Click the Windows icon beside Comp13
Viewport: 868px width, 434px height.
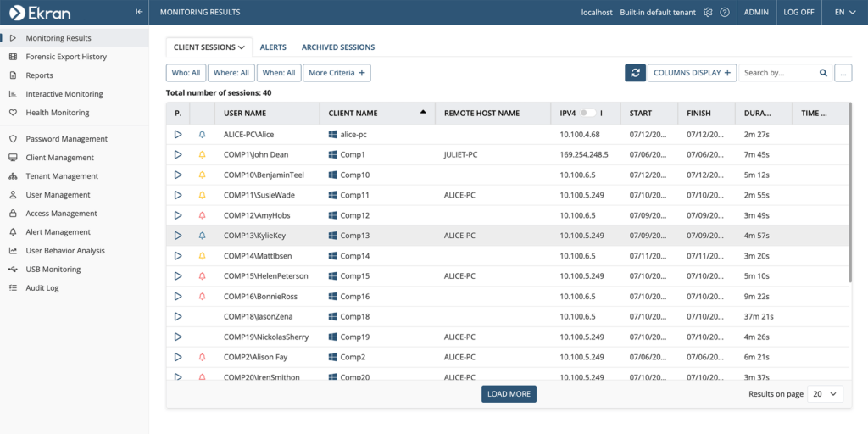(x=332, y=236)
